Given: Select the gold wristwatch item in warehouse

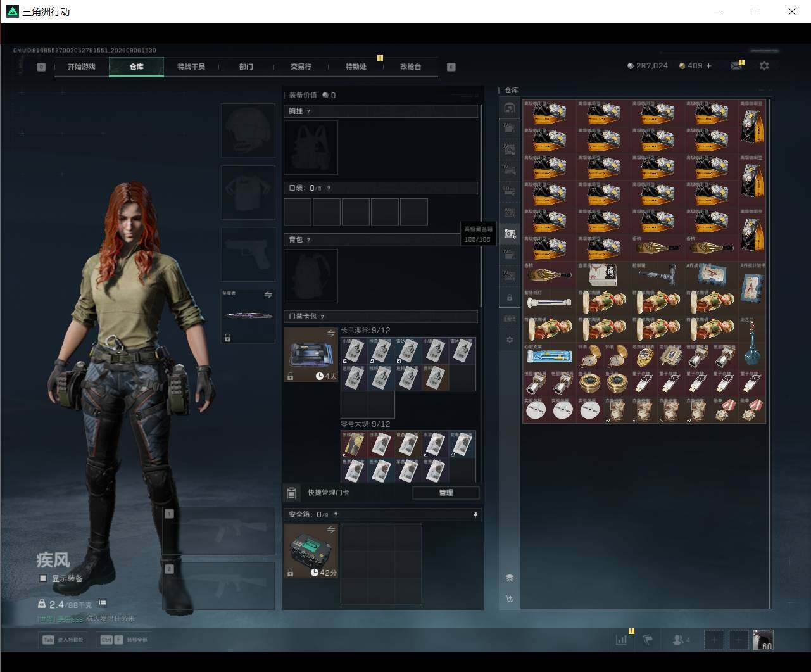Looking at the screenshot, I should 644,357.
